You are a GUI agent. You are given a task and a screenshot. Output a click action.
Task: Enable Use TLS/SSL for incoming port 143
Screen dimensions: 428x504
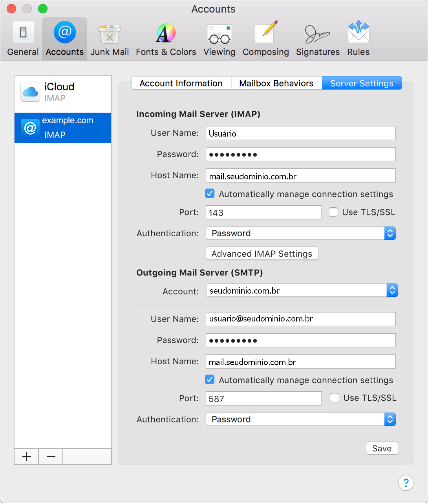pos(333,212)
